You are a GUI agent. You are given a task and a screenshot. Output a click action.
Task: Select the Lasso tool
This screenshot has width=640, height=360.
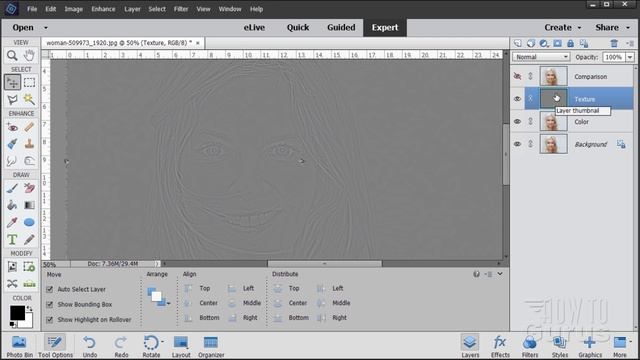tap(12, 99)
